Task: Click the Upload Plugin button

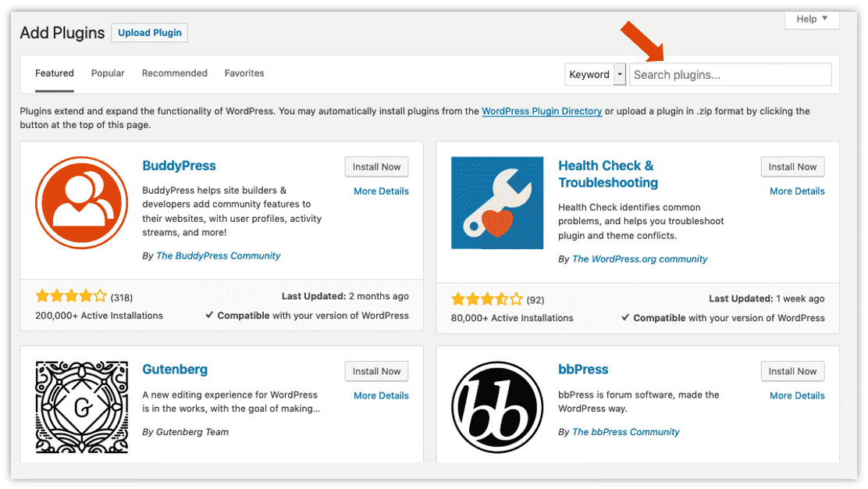Action: point(149,33)
